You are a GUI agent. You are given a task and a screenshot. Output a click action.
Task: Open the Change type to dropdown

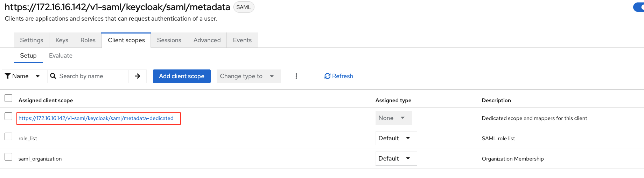coord(248,76)
